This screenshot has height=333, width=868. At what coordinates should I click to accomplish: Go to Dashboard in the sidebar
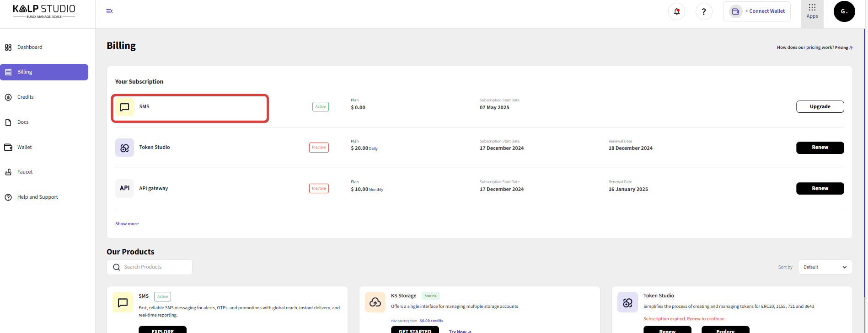tap(30, 48)
